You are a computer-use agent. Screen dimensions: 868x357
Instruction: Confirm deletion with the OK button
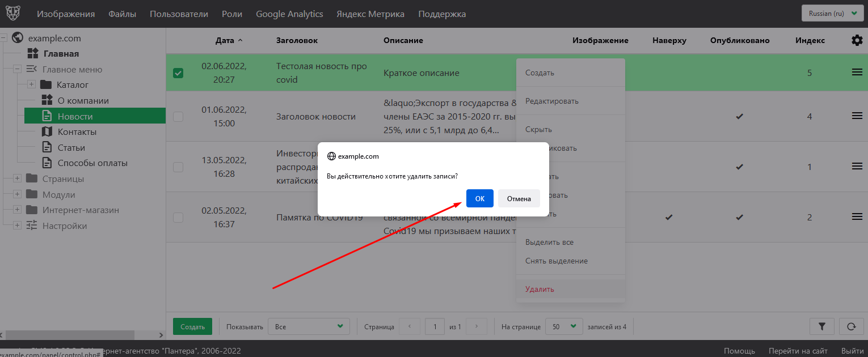coord(479,198)
